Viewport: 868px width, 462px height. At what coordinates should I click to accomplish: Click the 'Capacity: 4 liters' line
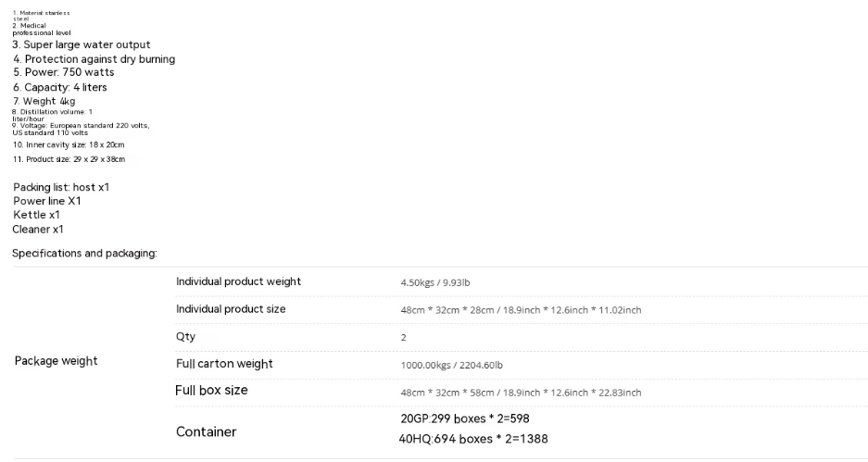pyautogui.click(x=60, y=87)
